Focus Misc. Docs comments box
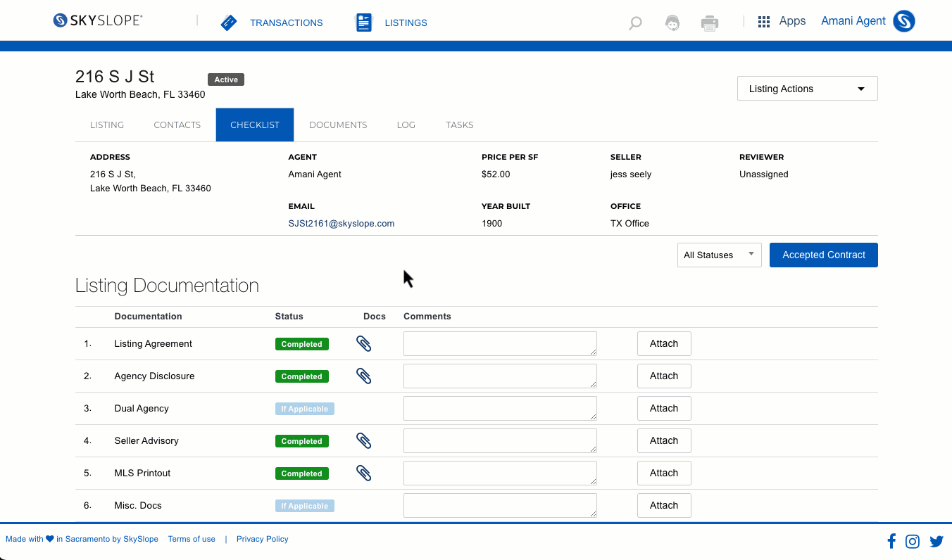The width and height of the screenshot is (952, 560). [x=500, y=505]
